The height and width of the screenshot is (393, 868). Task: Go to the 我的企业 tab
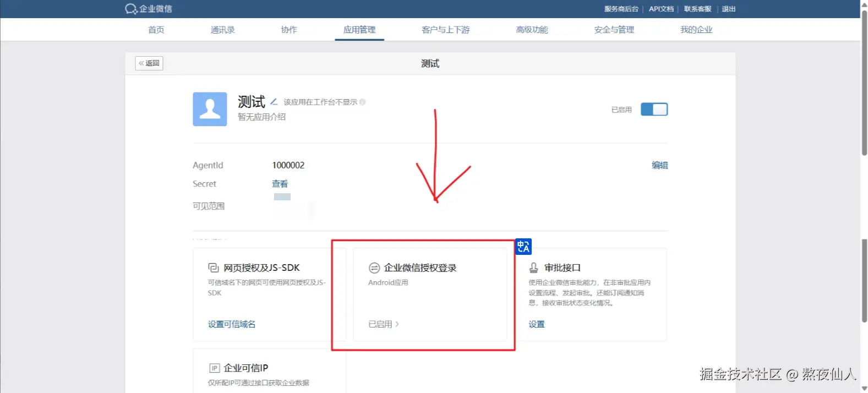(696, 30)
